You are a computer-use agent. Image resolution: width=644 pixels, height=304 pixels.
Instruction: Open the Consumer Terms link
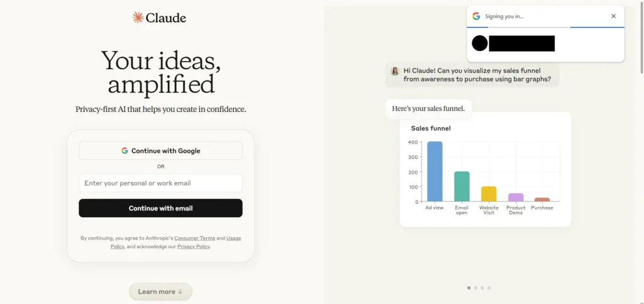(x=194, y=239)
